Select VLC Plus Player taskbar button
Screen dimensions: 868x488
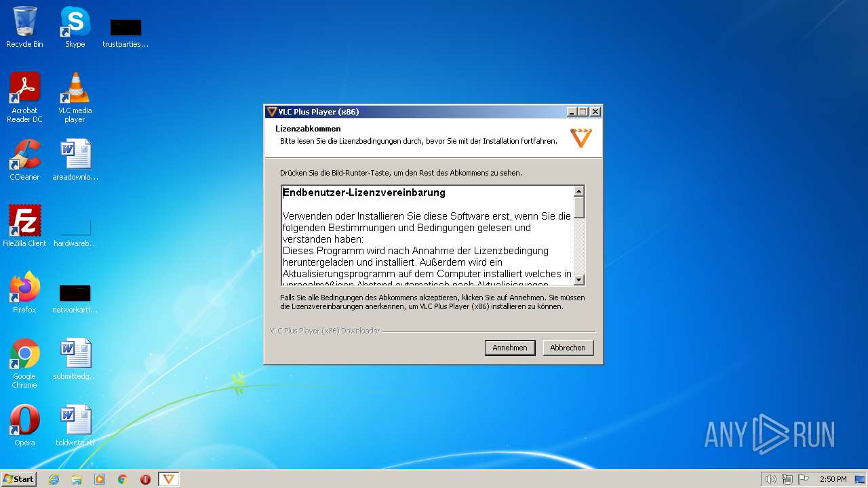click(169, 479)
